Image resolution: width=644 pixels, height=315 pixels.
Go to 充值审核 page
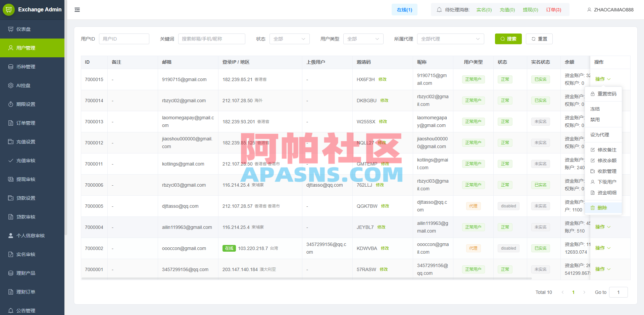coord(32,161)
